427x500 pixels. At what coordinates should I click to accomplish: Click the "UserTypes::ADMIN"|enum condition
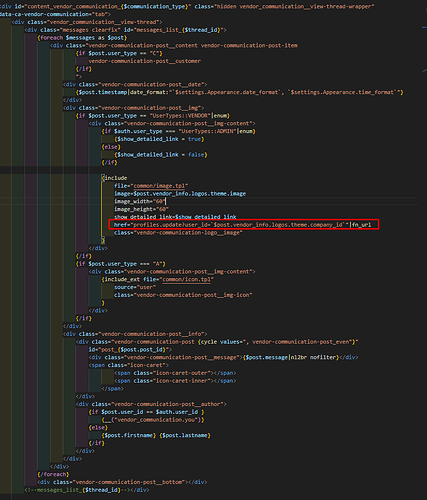coord(217,131)
